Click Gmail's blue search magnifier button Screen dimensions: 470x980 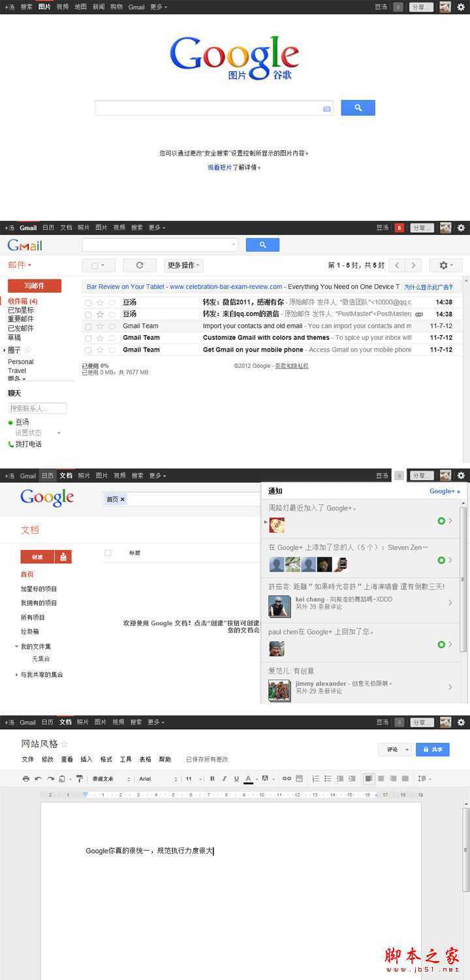point(262,245)
